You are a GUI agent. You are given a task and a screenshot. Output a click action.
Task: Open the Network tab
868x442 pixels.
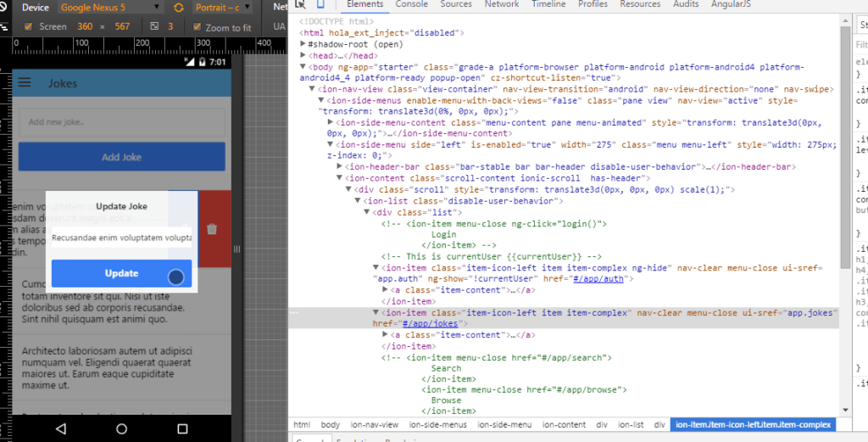[501, 4]
